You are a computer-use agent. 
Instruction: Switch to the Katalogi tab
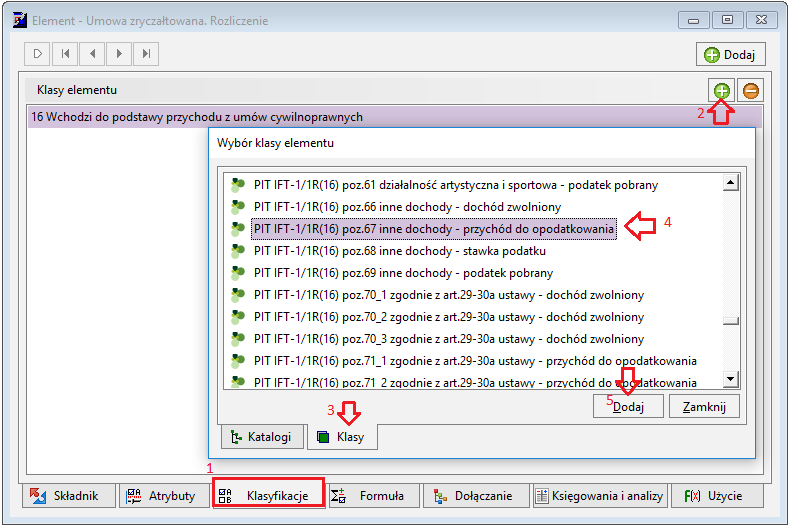(262, 437)
